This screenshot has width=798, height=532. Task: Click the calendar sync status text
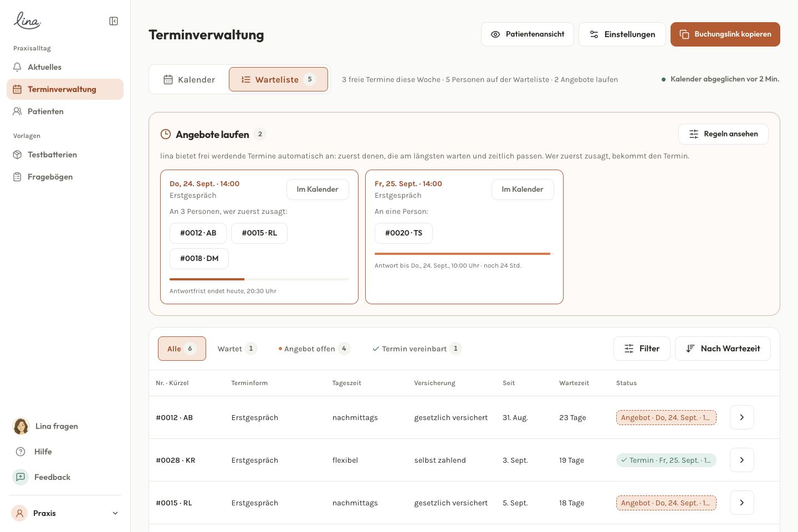(725, 79)
